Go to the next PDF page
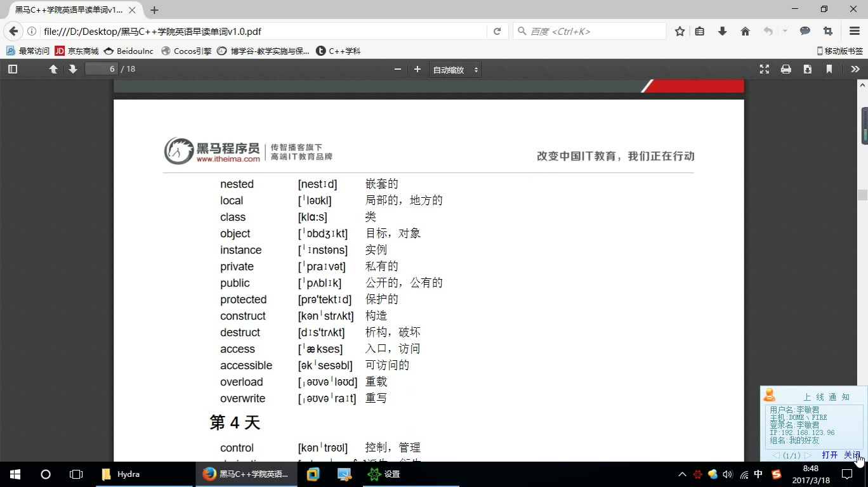The width and height of the screenshot is (868, 487). [x=72, y=69]
